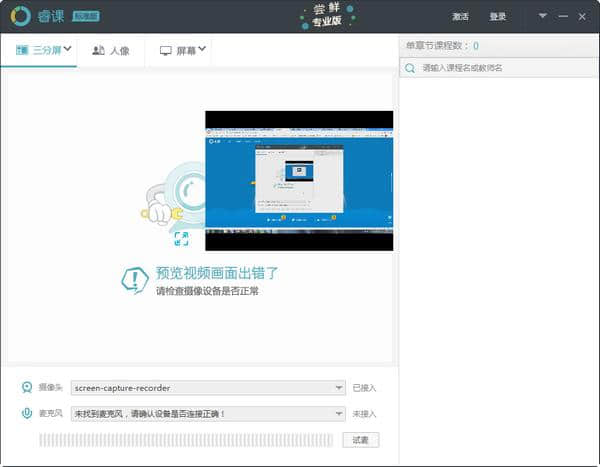
Task: Click the 激活 activate link
Action: point(460,17)
